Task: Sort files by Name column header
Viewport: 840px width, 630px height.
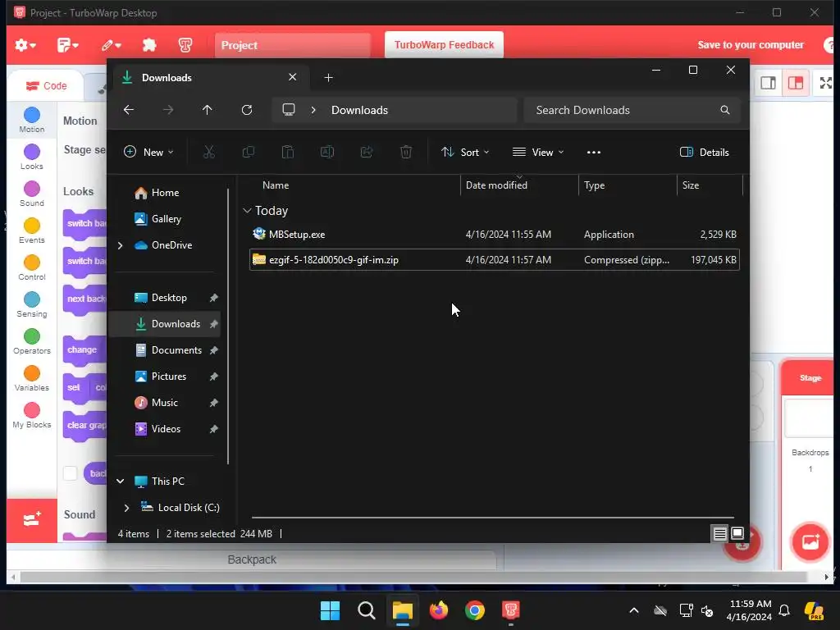Action: coord(354,185)
